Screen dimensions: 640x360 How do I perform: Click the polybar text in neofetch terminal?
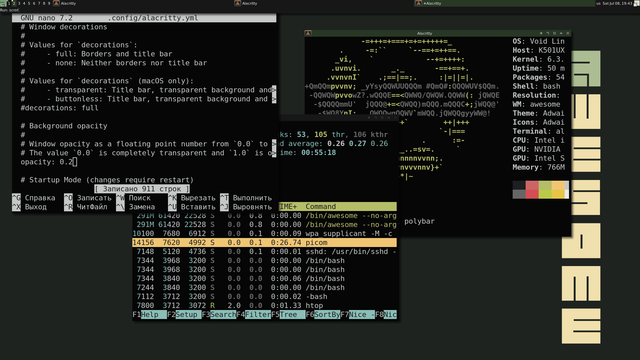pyautogui.click(x=419, y=221)
